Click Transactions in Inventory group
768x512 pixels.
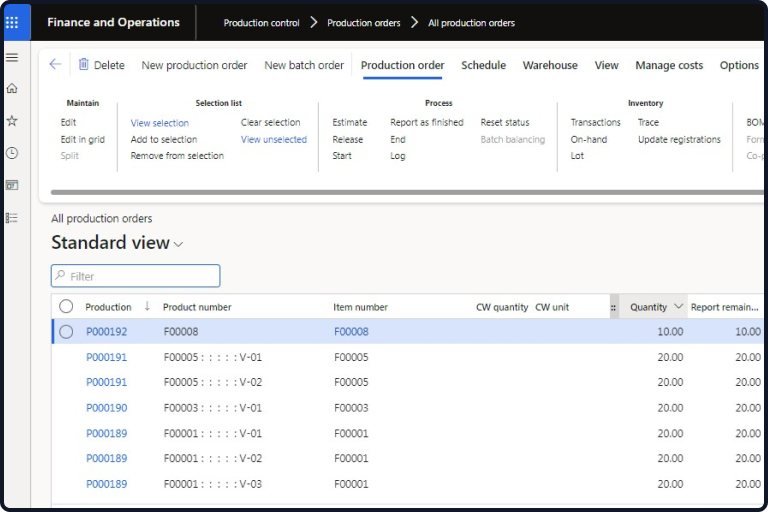click(596, 122)
